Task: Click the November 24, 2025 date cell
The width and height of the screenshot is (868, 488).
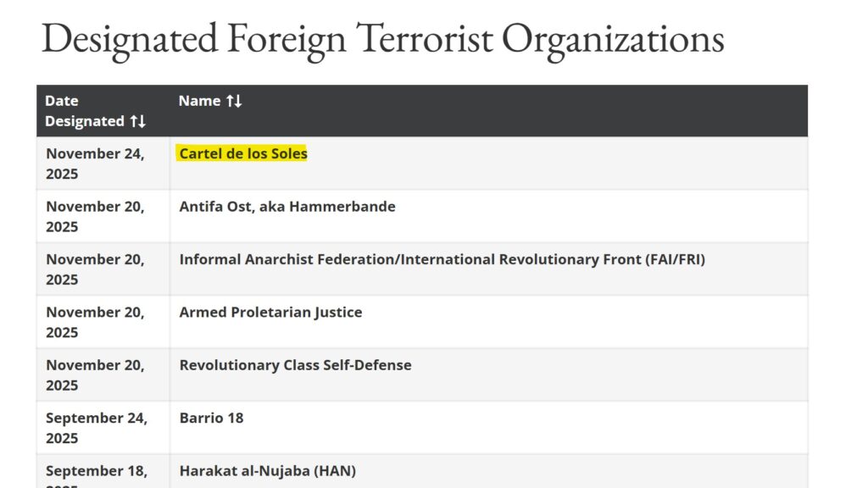Action: pos(95,164)
